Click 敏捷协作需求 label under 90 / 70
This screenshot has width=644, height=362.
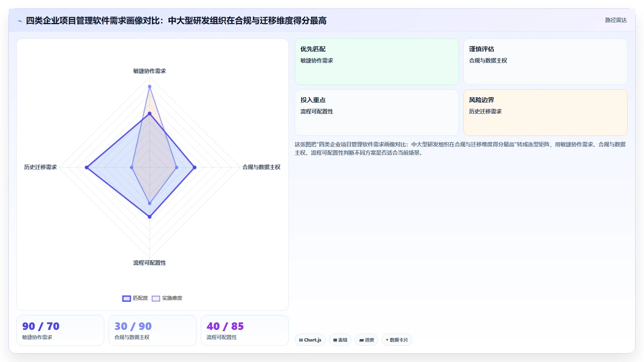(x=37, y=337)
